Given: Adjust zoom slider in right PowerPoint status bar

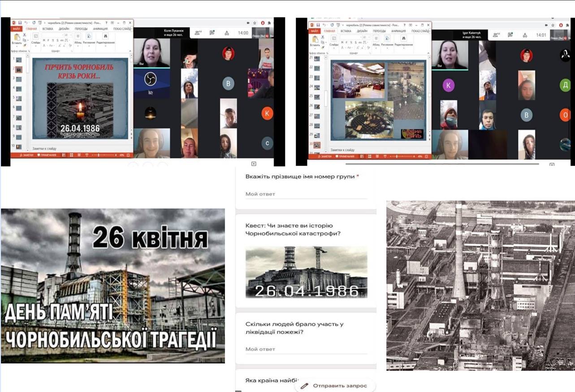Looking at the screenshot, I should click(403, 157).
